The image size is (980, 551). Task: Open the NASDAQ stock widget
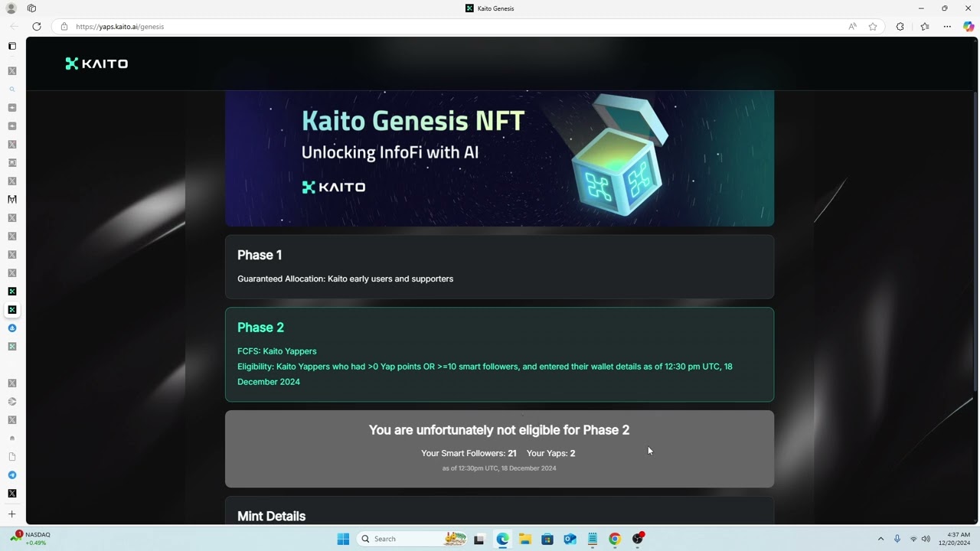(31, 538)
